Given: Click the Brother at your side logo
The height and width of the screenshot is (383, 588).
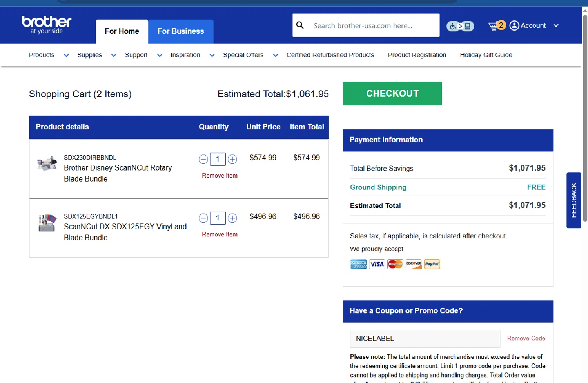Looking at the screenshot, I should pos(47,25).
